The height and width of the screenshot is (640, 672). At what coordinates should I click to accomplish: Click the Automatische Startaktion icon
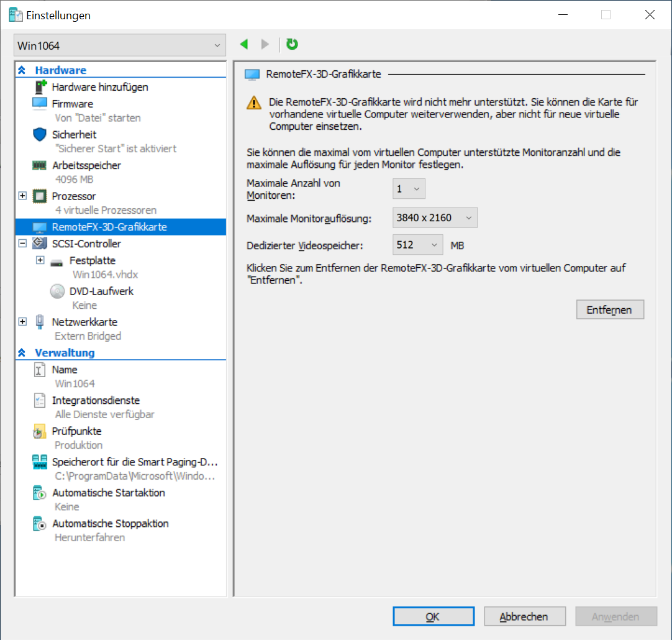click(x=39, y=493)
